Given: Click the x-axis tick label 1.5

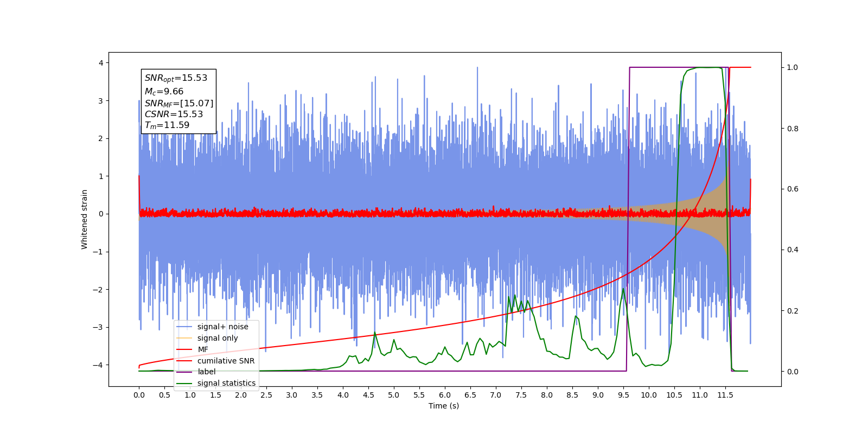Looking at the screenshot, I should click(x=215, y=395).
